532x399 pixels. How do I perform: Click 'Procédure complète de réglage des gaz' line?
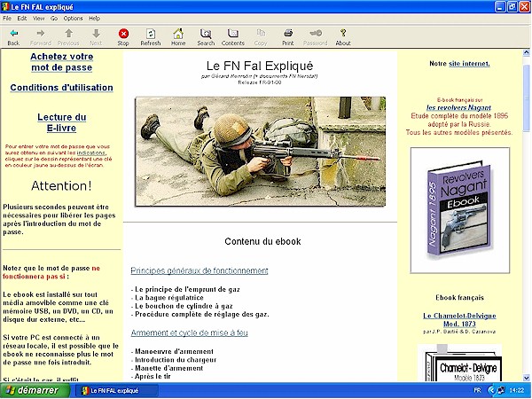click(199, 314)
